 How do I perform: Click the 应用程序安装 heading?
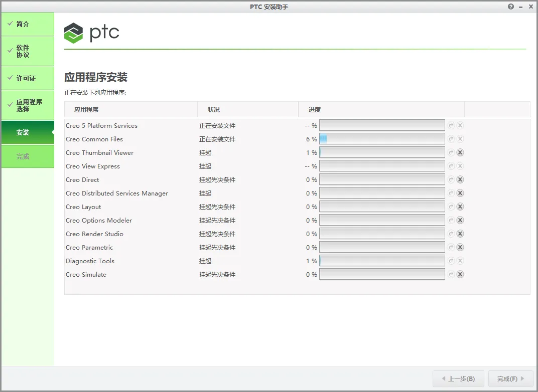click(x=96, y=77)
